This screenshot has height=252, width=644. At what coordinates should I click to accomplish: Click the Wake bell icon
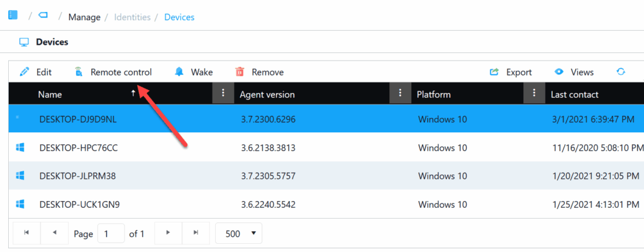(x=179, y=72)
